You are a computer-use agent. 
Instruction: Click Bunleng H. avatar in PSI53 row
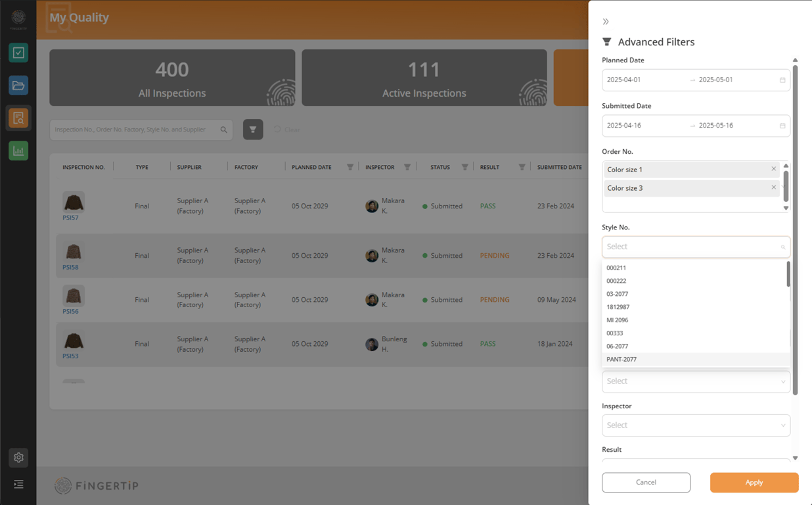372,344
